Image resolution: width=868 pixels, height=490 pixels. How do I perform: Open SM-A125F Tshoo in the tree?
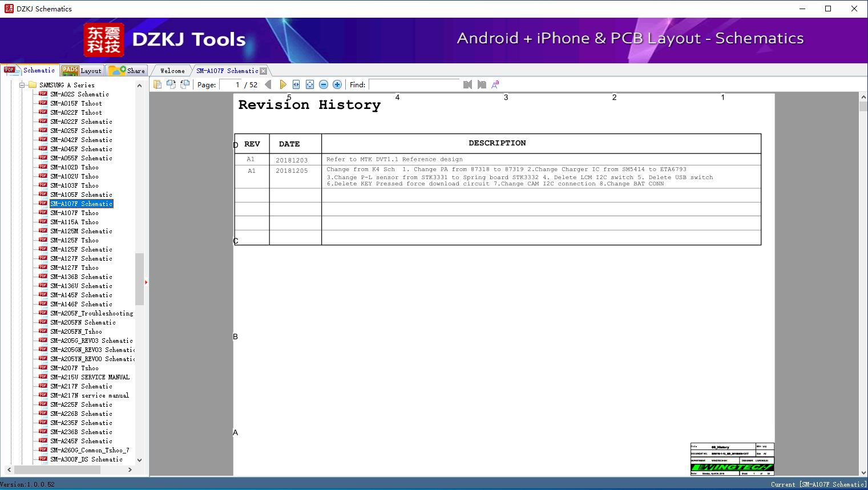pyautogui.click(x=74, y=240)
